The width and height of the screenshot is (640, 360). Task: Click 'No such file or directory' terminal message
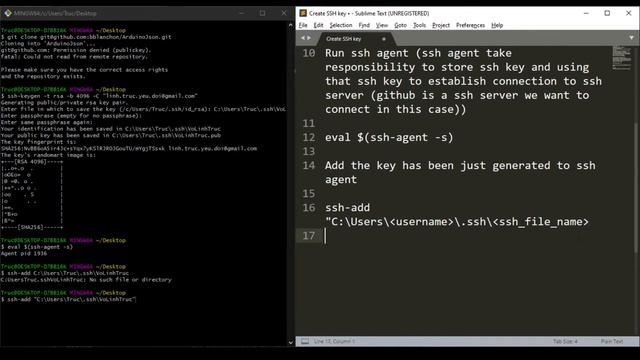pos(130,280)
